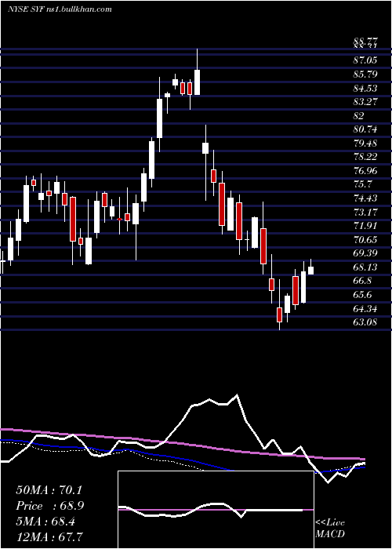Select the 85.79 price level label
This screenshot has height=549, width=392.
click(x=365, y=75)
